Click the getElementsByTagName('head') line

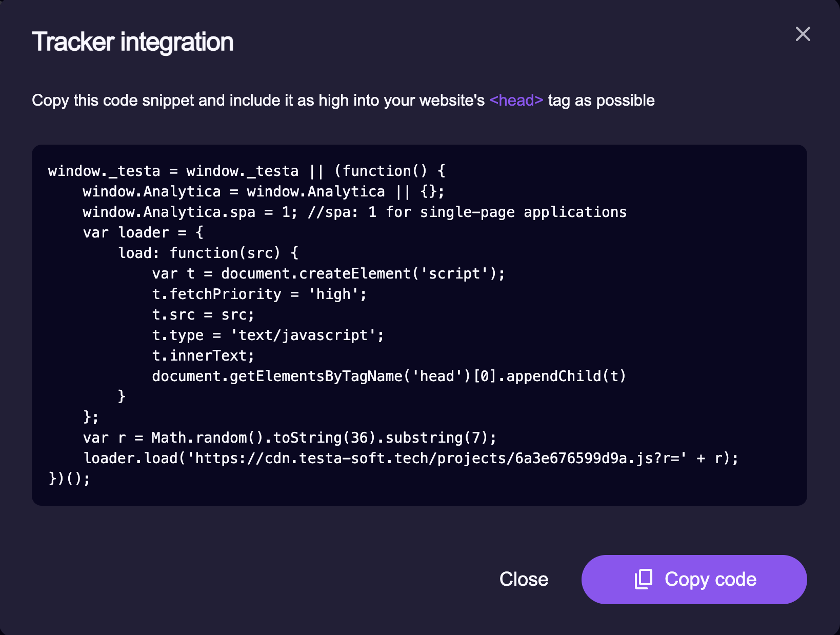point(389,376)
